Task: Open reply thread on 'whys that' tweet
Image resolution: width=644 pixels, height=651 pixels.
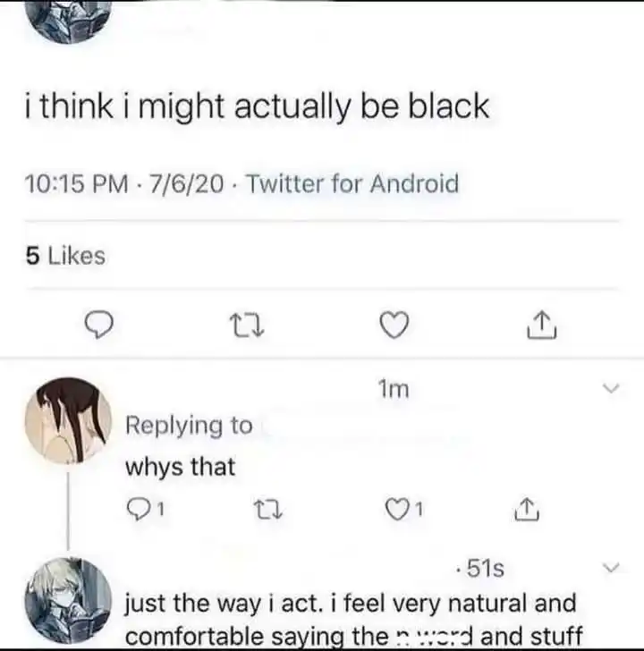Action: (x=145, y=509)
